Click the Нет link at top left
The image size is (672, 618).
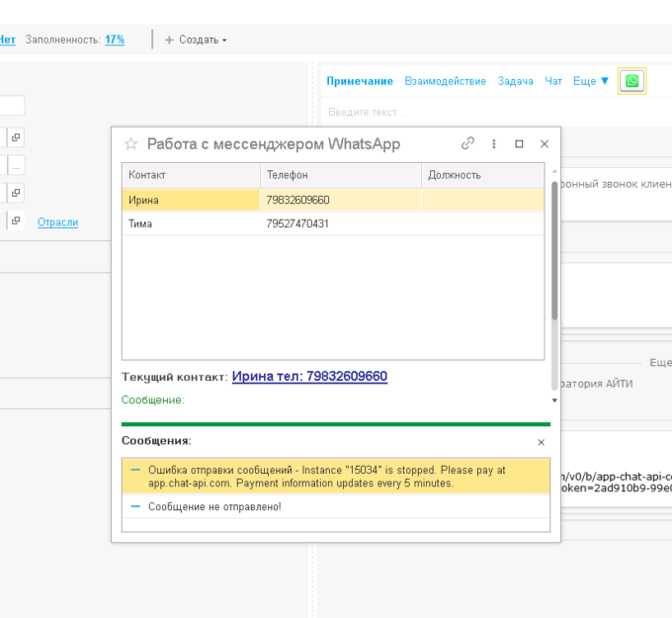tap(7, 40)
